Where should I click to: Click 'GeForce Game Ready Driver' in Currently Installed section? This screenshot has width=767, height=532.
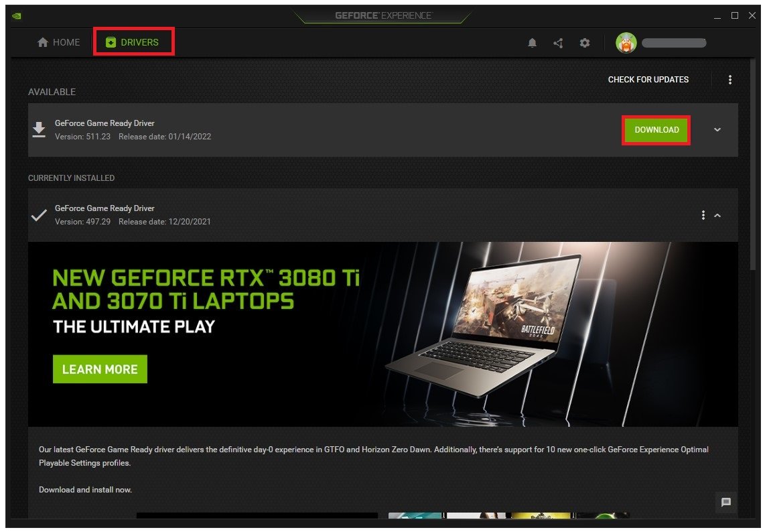(104, 208)
